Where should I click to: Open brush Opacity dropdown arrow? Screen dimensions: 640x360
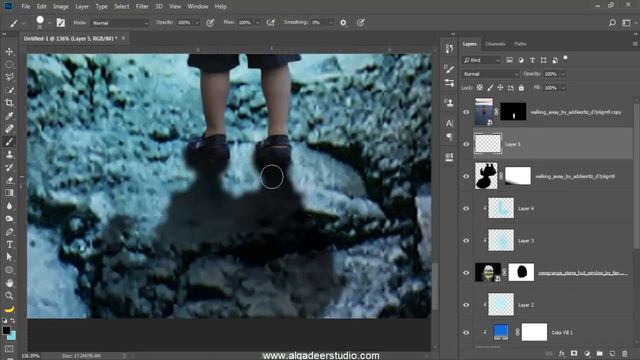pos(197,23)
